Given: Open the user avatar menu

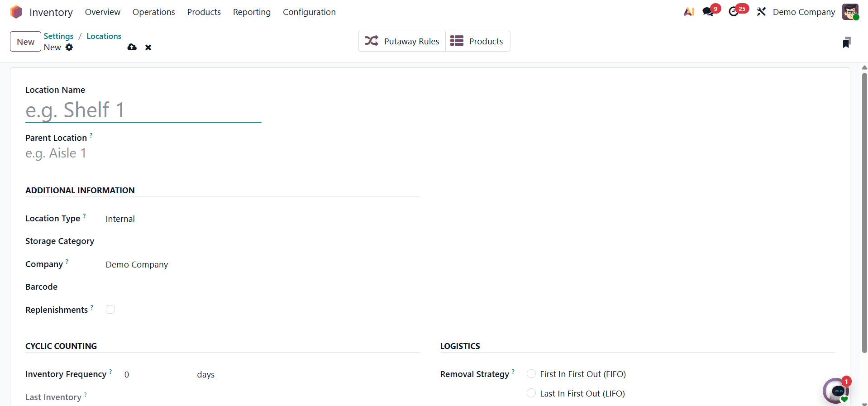Looking at the screenshot, I should 850,12.
